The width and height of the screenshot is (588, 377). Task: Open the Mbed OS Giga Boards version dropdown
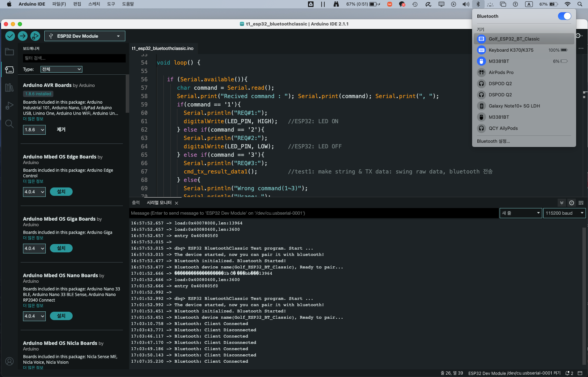click(x=35, y=248)
